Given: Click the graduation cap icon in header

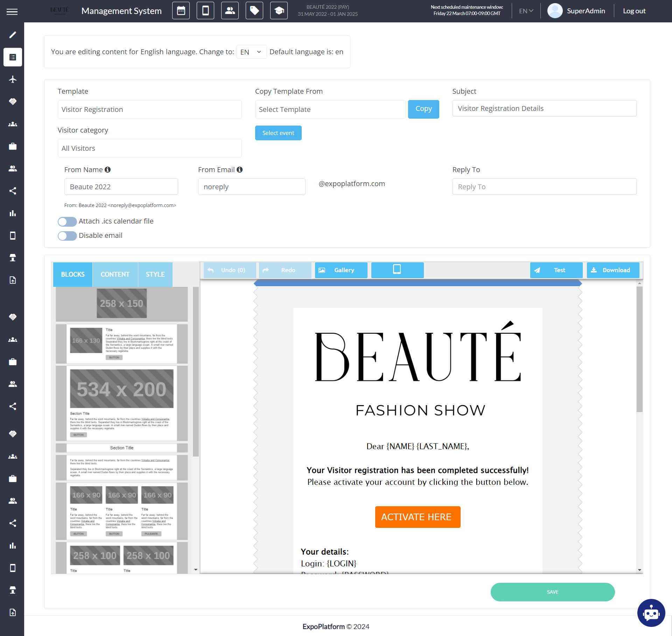Looking at the screenshot, I should (279, 11).
